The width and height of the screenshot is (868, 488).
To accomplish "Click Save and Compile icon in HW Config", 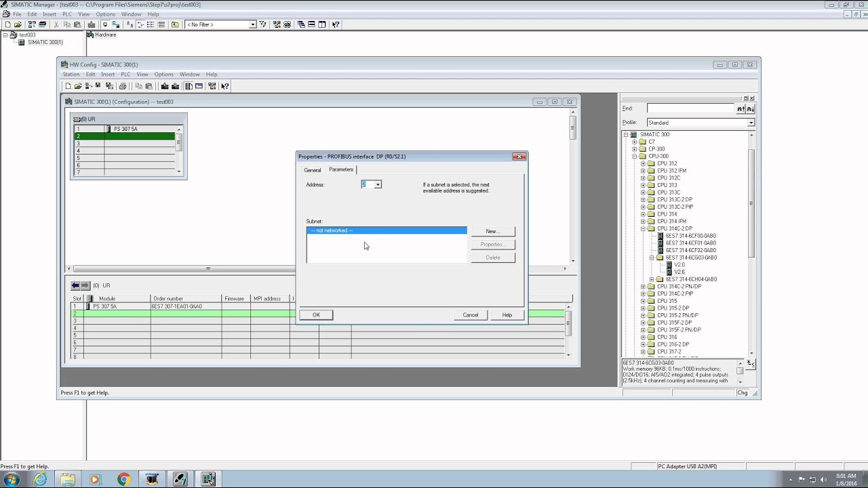I will (109, 86).
